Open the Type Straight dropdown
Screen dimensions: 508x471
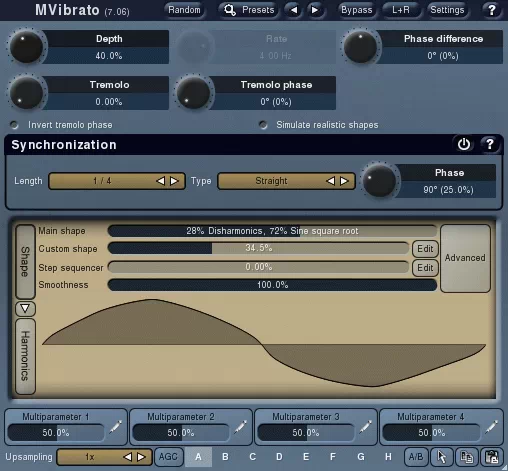(x=286, y=181)
